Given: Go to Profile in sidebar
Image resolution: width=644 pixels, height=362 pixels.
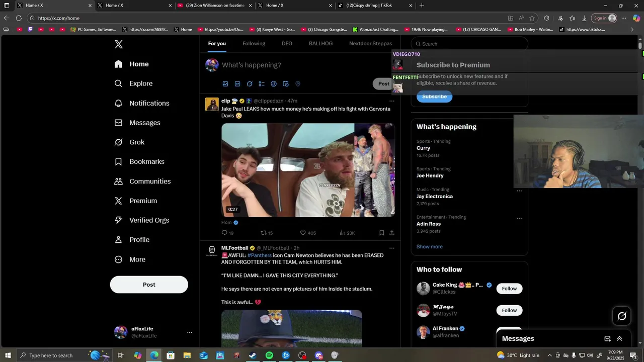Looking at the screenshot, I should point(131,240).
